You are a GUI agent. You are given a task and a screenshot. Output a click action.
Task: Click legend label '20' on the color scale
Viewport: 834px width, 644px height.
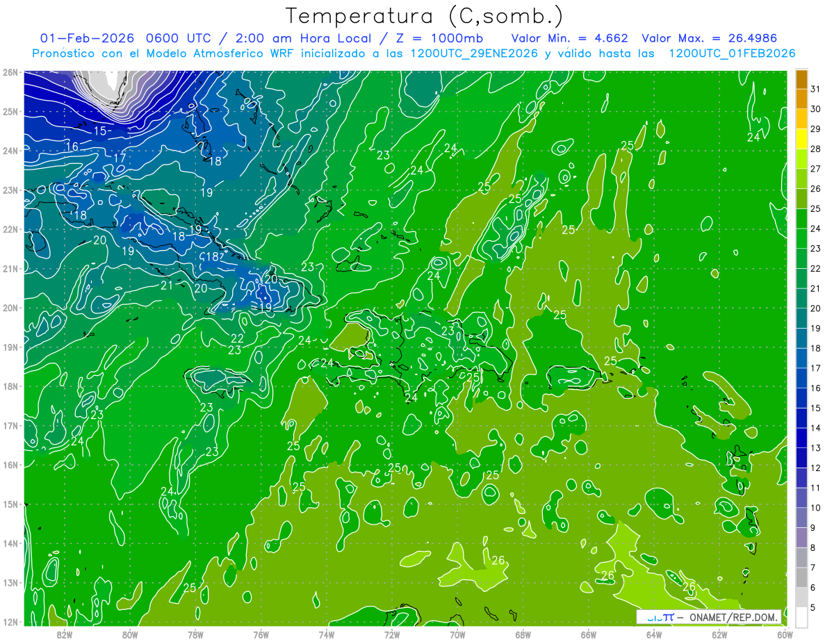[x=816, y=308]
